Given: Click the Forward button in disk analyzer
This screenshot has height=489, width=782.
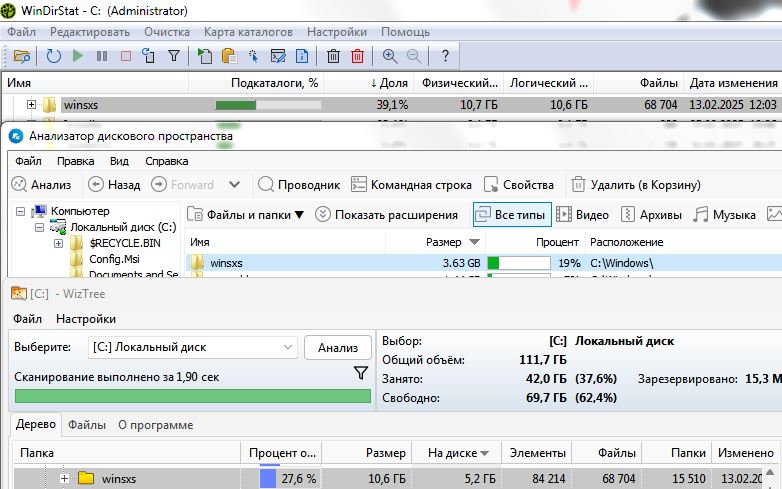Looking at the screenshot, I should (183, 185).
